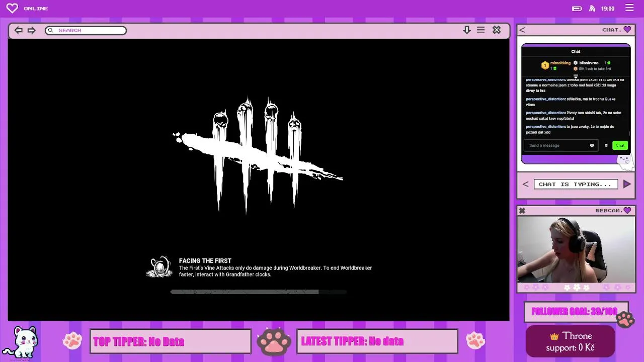This screenshot has width=644, height=362.
Task: Click the FACING THE FIRST tip heading
Action: pyautogui.click(x=205, y=261)
